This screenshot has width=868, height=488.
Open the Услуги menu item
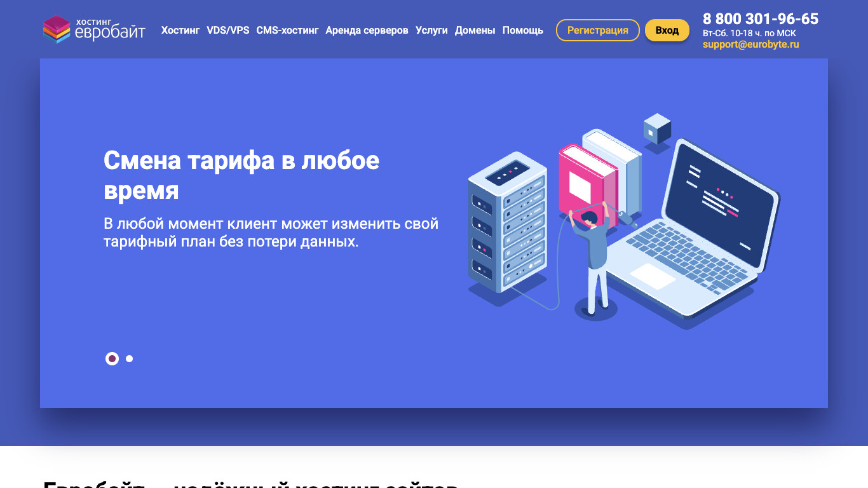pyautogui.click(x=431, y=30)
